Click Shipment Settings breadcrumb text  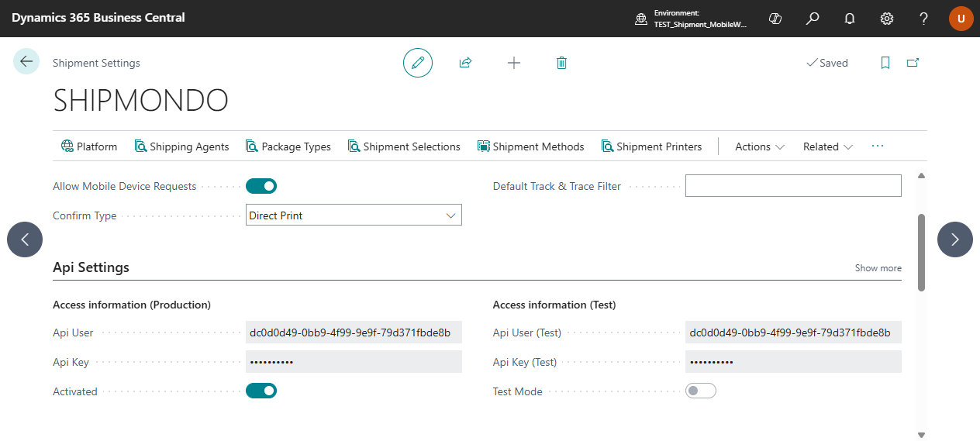click(96, 63)
